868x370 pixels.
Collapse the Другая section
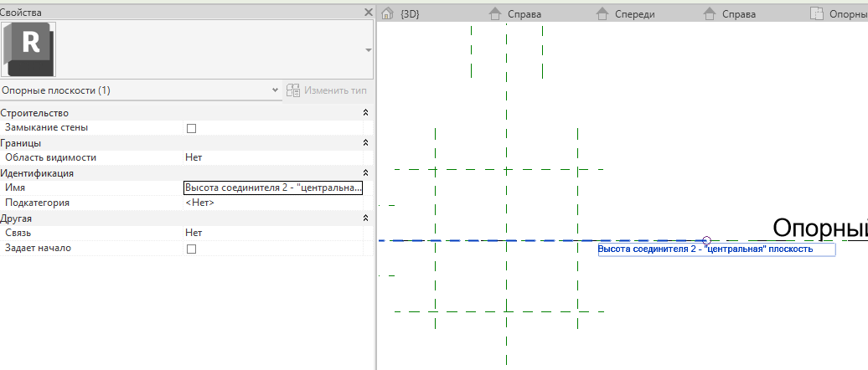click(365, 218)
